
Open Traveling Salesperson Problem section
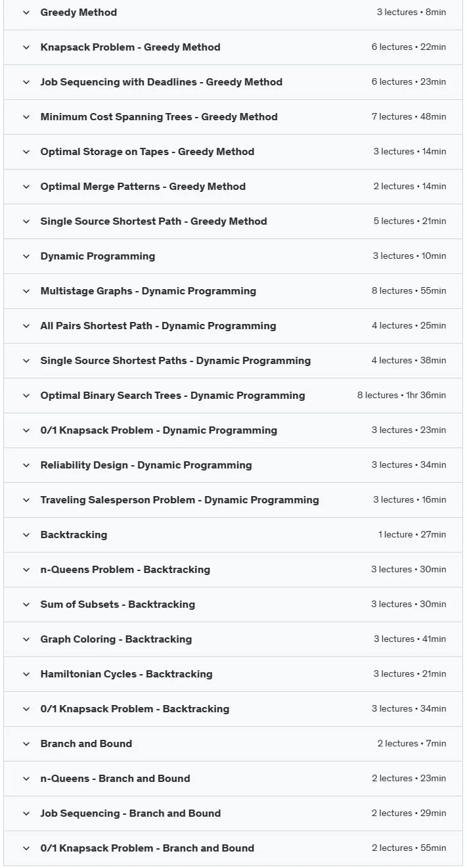point(233,500)
